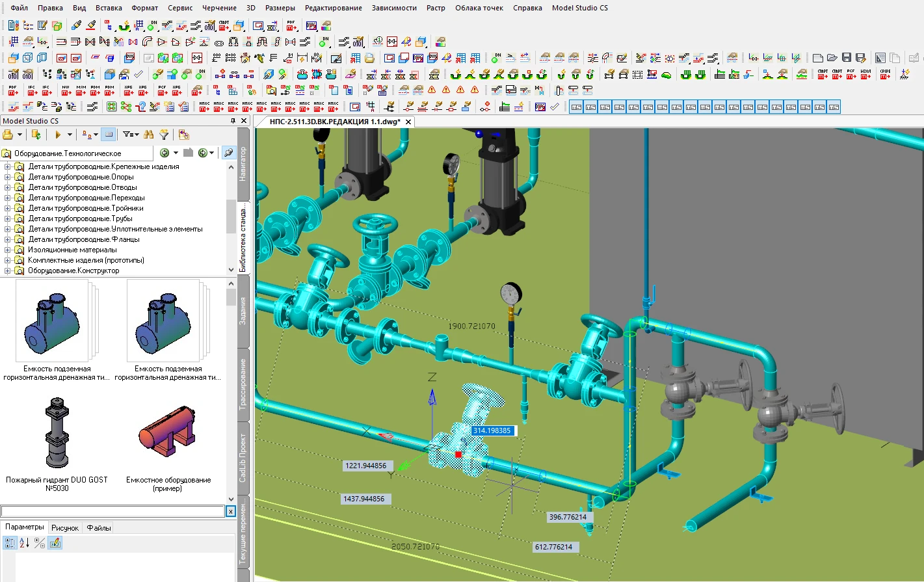The image size is (924, 582).
Task: Expand the Изоляционные материалы tree node
Action: pyautogui.click(x=8, y=250)
